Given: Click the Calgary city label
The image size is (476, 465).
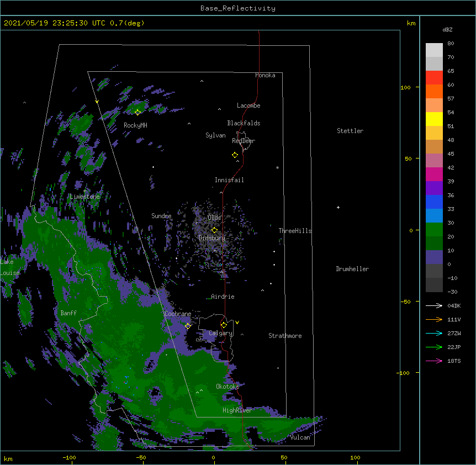Looking at the screenshot, I should coord(220,333).
